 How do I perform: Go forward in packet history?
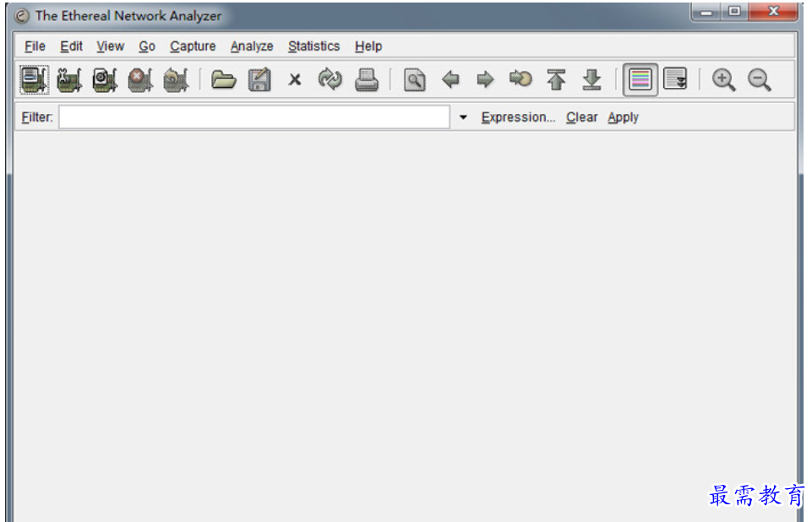pos(485,79)
